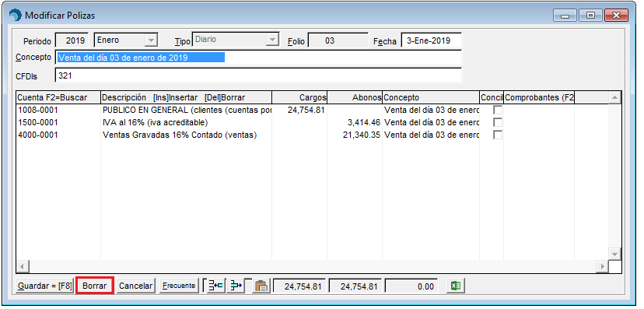Click Concepto cell in the 1008-0001 row
644x309 pixels.
coord(431,110)
